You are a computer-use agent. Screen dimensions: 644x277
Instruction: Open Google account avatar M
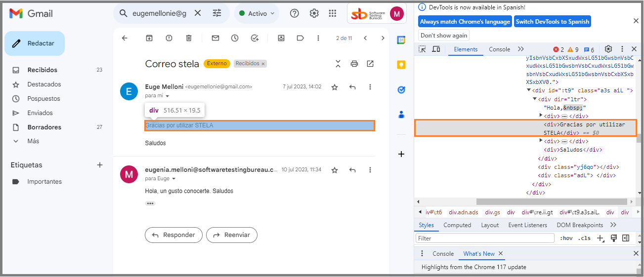[x=397, y=14]
